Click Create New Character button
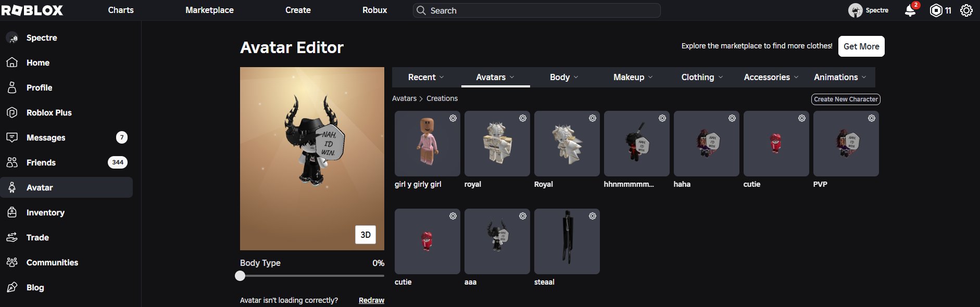980x307 pixels. 846,99
